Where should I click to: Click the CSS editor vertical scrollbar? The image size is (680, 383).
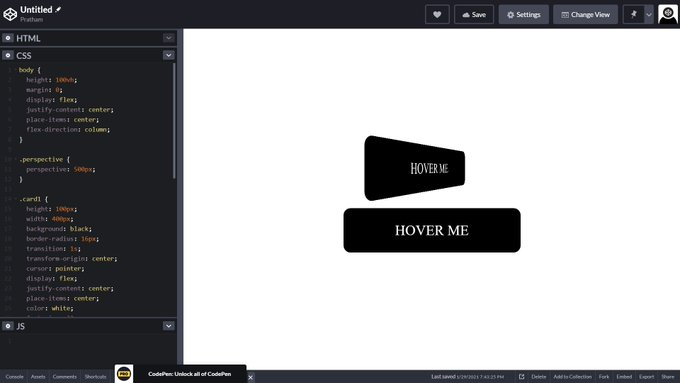click(174, 121)
